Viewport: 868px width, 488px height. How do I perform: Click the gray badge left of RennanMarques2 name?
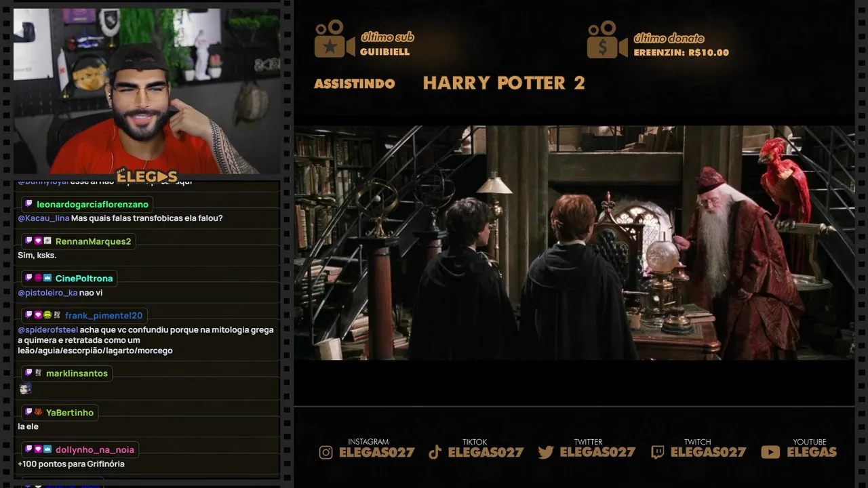tap(47, 241)
